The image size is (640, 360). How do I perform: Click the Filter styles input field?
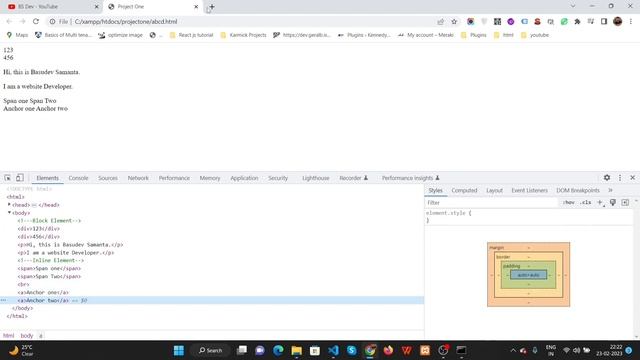pos(491,202)
